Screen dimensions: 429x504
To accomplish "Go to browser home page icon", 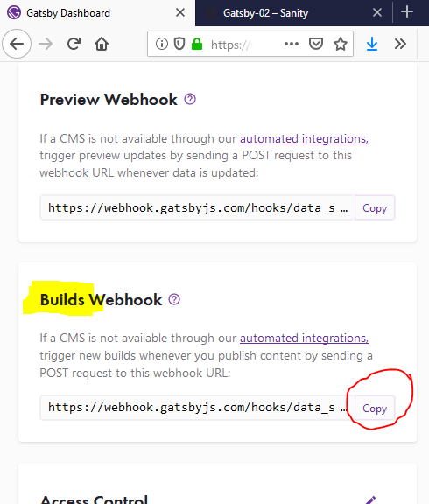I will (x=102, y=44).
